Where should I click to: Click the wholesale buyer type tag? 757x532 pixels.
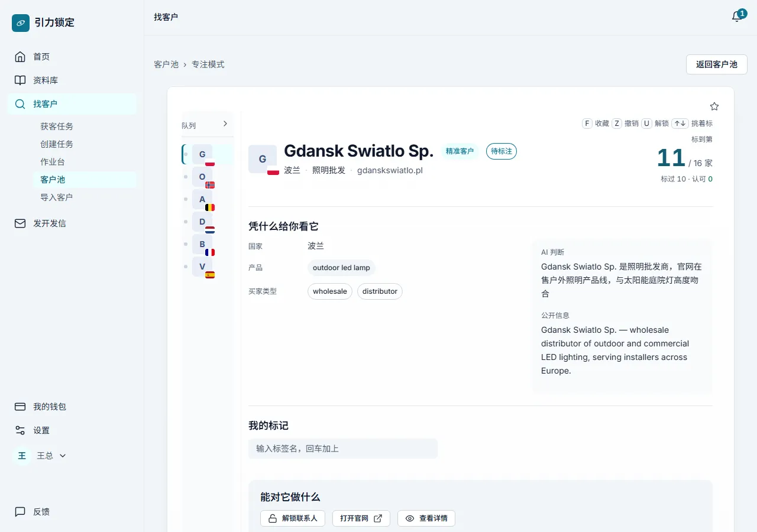tap(330, 291)
